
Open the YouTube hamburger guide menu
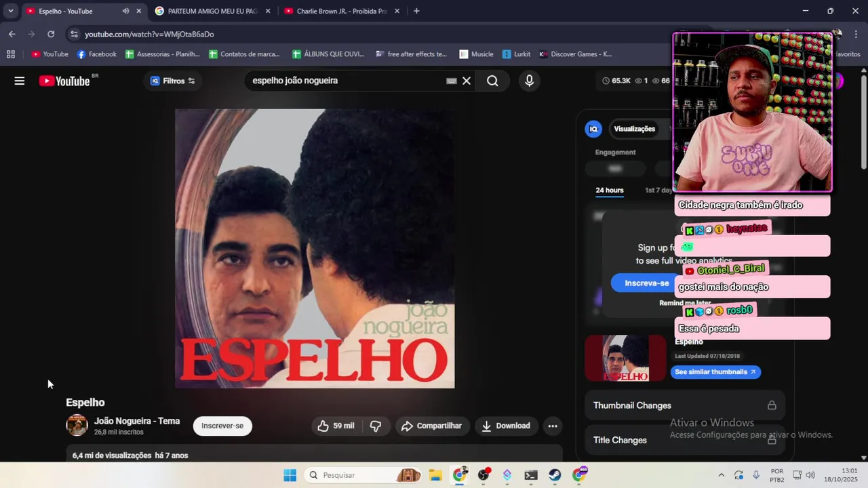[20, 81]
